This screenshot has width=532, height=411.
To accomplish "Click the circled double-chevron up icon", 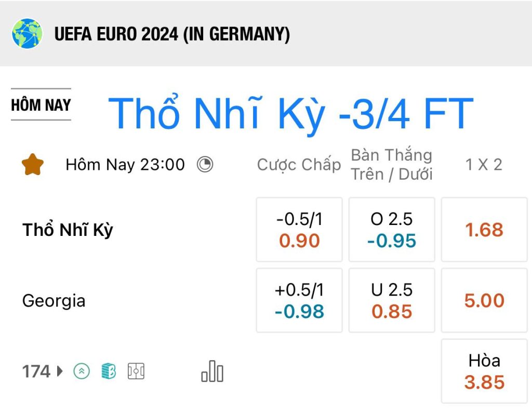I will tap(82, 371).
